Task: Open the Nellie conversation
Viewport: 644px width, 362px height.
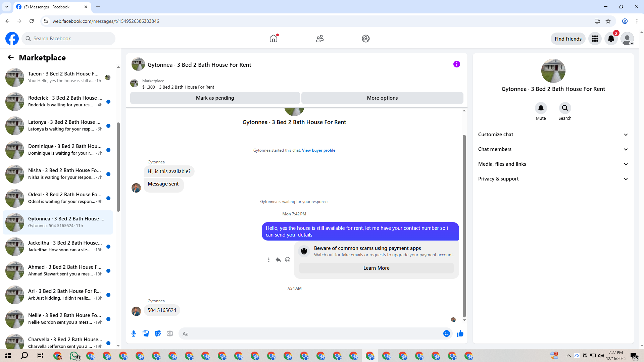Action: (x=58, y=319)
